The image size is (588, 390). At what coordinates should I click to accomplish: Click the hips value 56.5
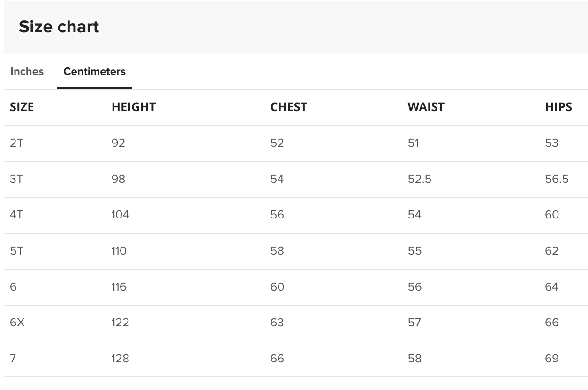[x=557, y=179]
